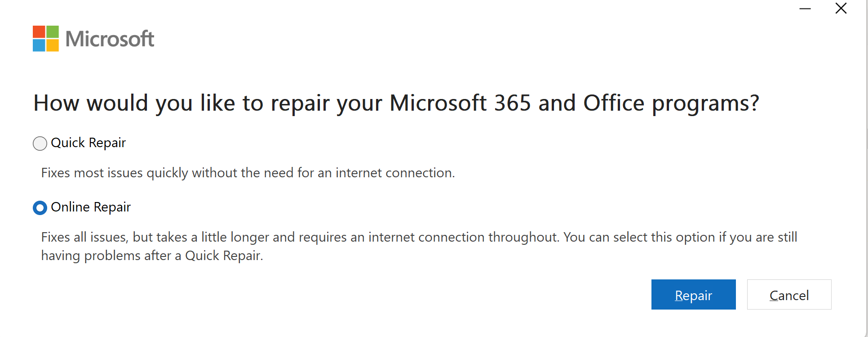This screenshot has width=868, height=337.
Task: Click the 'Fixes most issues quickly' description
Action: (x=248, y=173)
